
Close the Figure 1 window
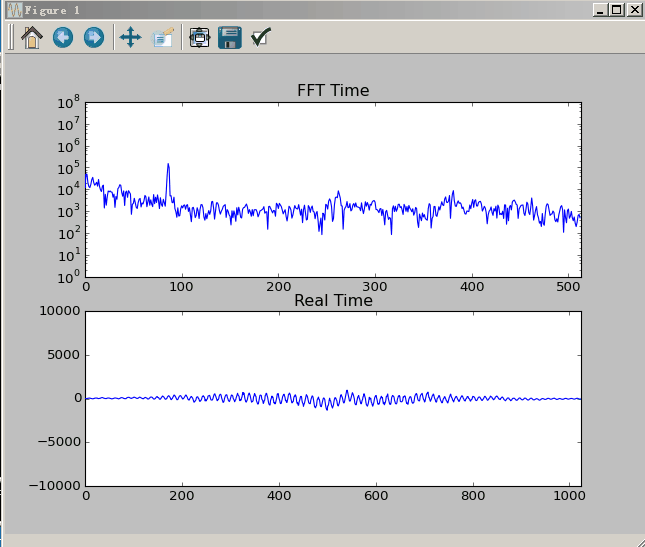click(x=633, y=10)
